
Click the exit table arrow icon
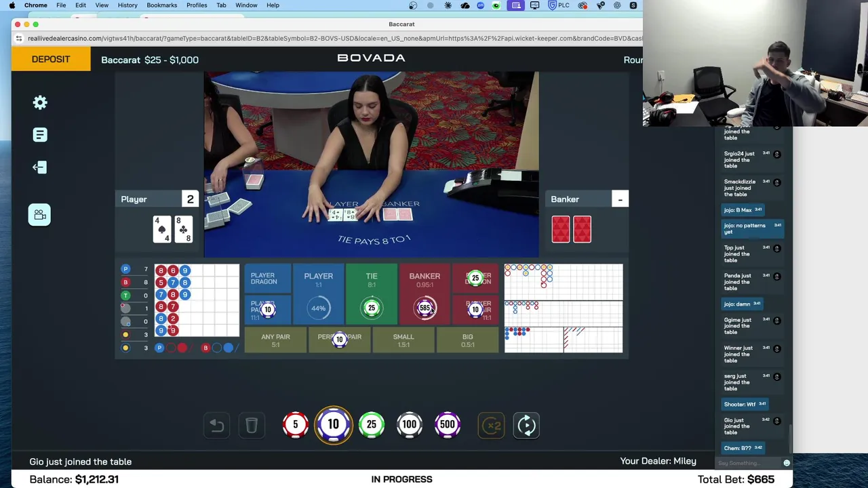[x=39, y=167]
